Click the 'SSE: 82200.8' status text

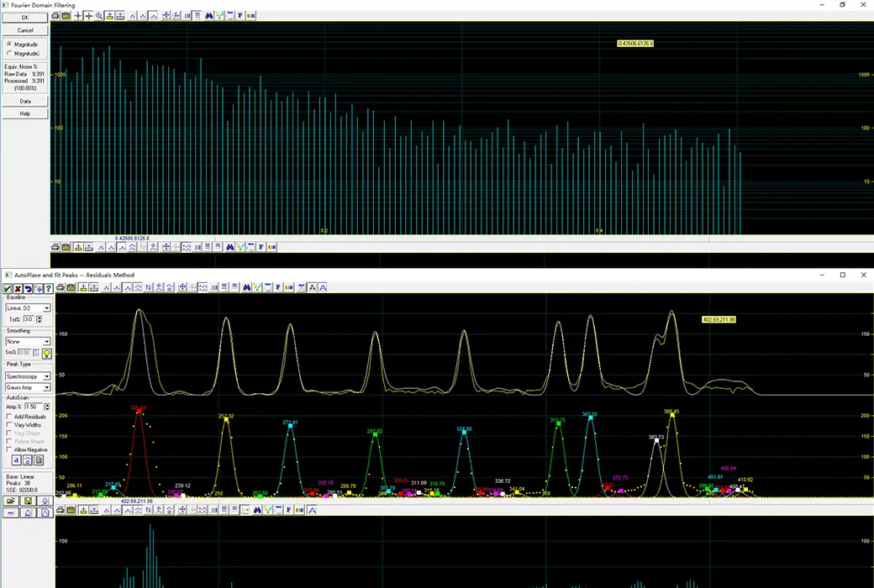(22, 490)
